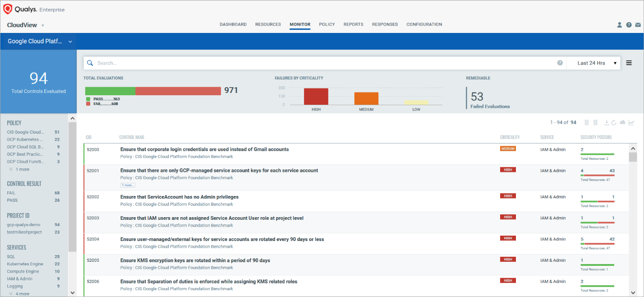Screen dimensions: 644x297
Task: Open control on keys rotated every 90 days
Action: [x=222, y=239]
